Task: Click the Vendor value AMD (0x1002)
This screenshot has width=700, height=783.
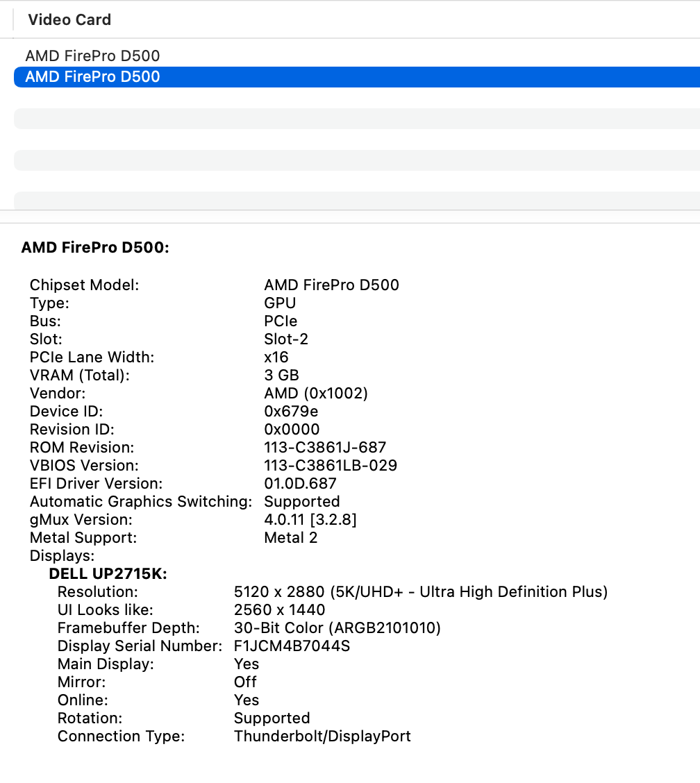Action: click(316, 393)
